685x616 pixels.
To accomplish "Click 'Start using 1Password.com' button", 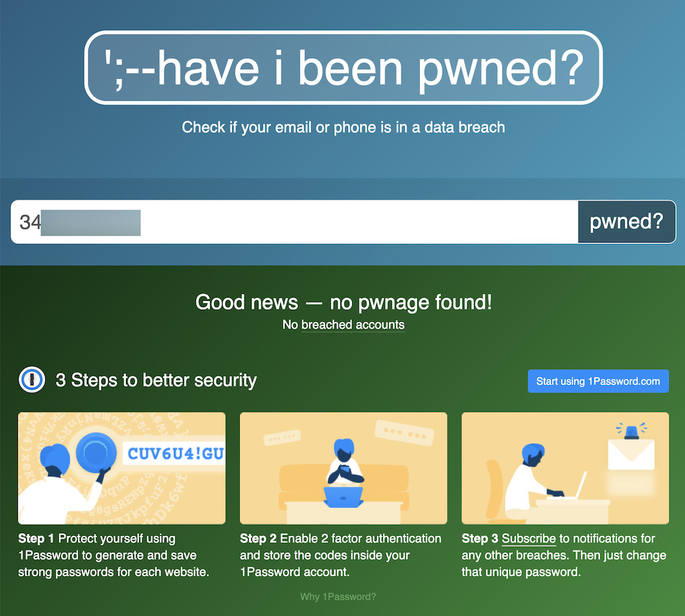I will [x=598, y=381].
